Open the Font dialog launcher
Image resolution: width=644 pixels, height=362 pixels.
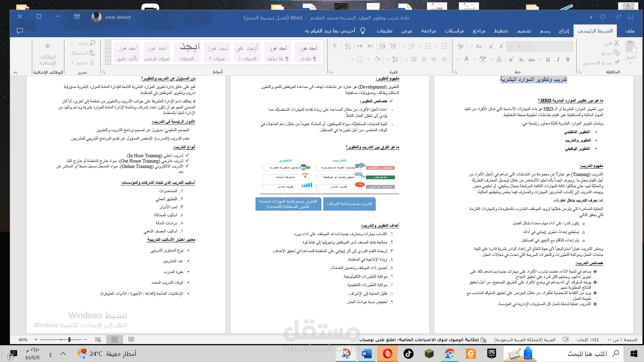[455, 72]
